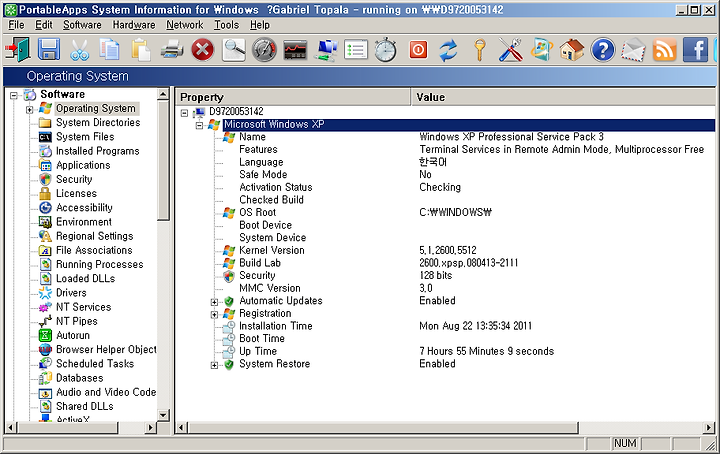Open the Hardware menu
Image resolution: width=720 pixels, height=454 pixels.
click(134, 25)
